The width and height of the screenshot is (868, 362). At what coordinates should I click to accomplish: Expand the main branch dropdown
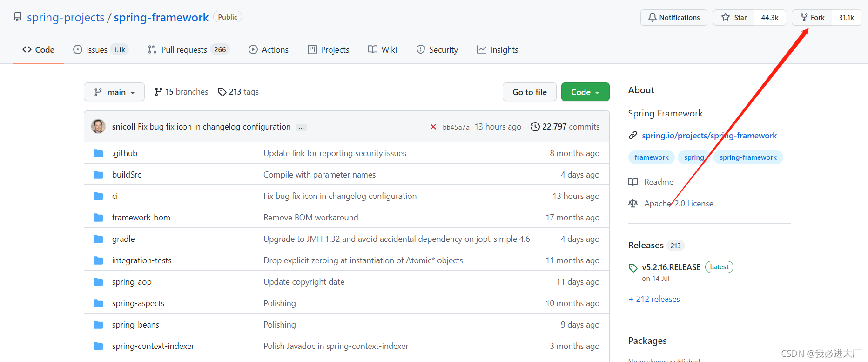click(x=114, y=92)
